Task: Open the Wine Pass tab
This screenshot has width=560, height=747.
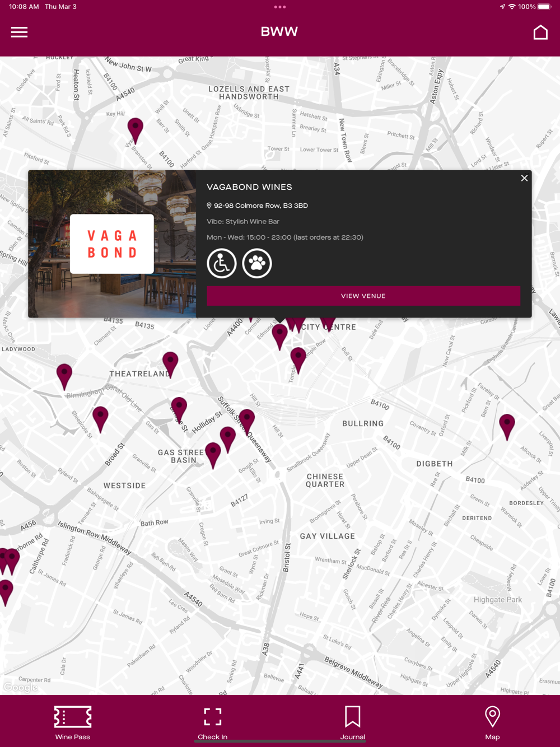Action: tap(73, 722)
